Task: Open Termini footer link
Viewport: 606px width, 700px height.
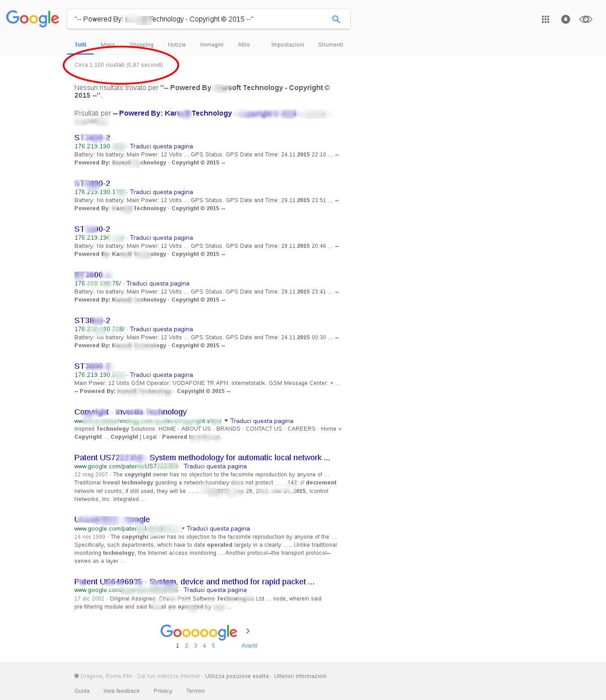Action: point(195,691)
